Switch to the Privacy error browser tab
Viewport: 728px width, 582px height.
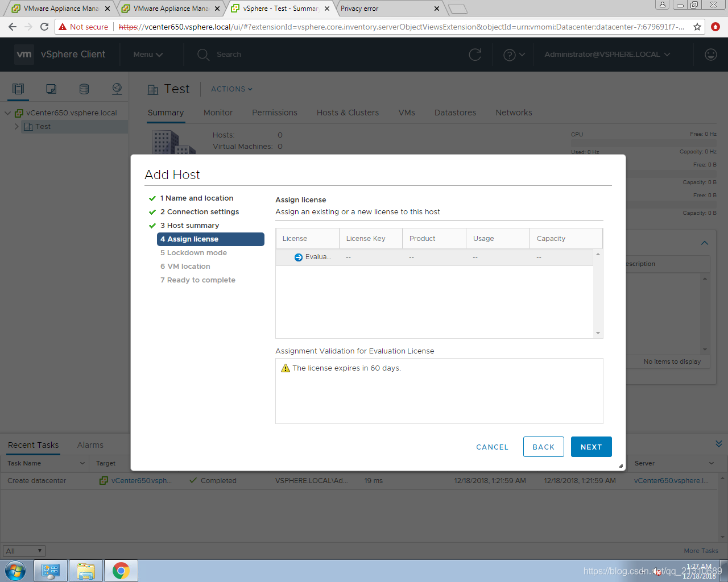(x=388, y=9)
